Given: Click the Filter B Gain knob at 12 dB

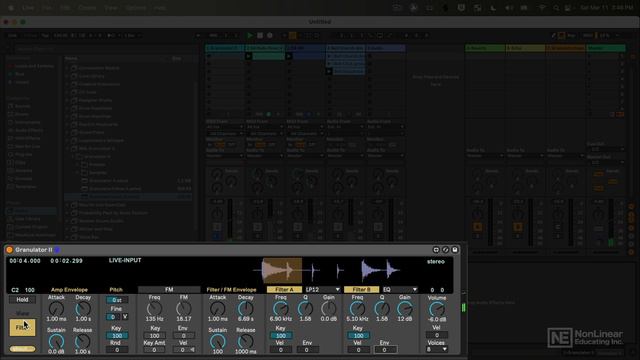Looking at the screenshot, I should [x=405, y=309].
